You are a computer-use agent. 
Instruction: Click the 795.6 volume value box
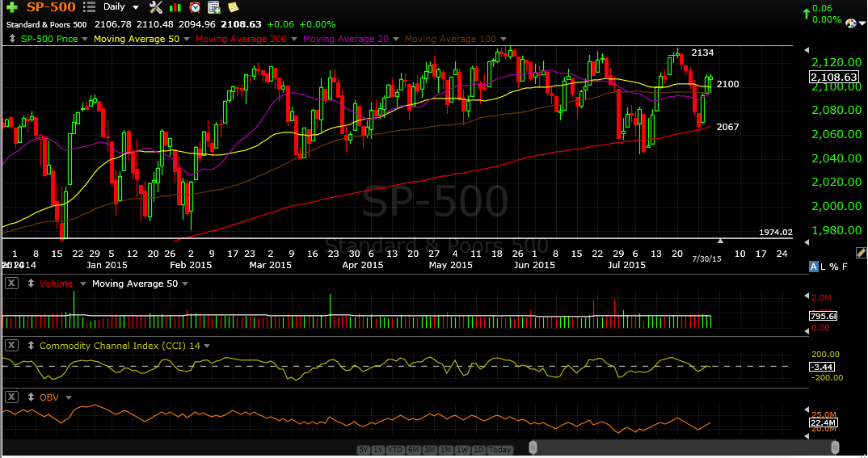824,316
